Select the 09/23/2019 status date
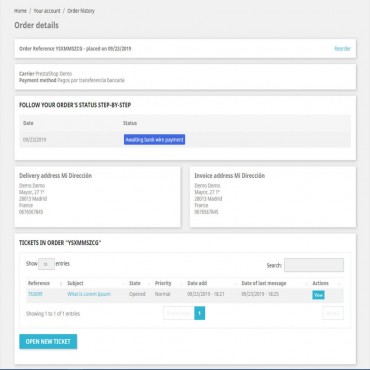This screenshot has height=370, width=370. (x=34, y=140)
